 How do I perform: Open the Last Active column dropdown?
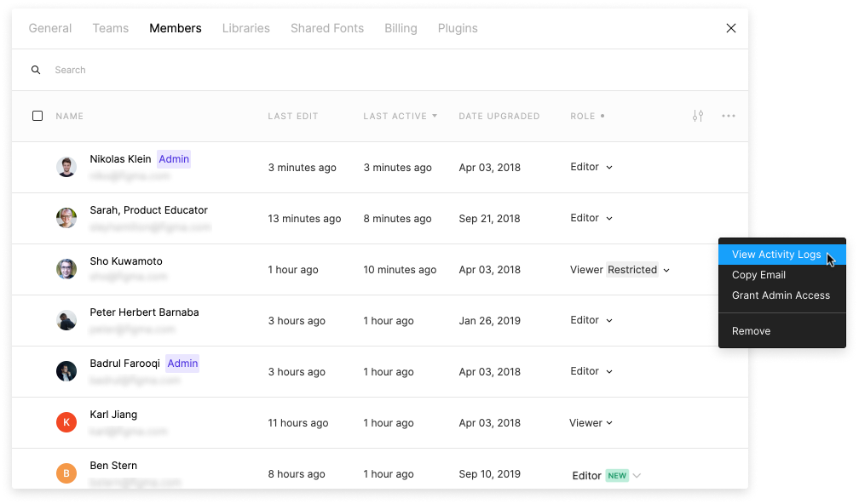pos(399,116)
